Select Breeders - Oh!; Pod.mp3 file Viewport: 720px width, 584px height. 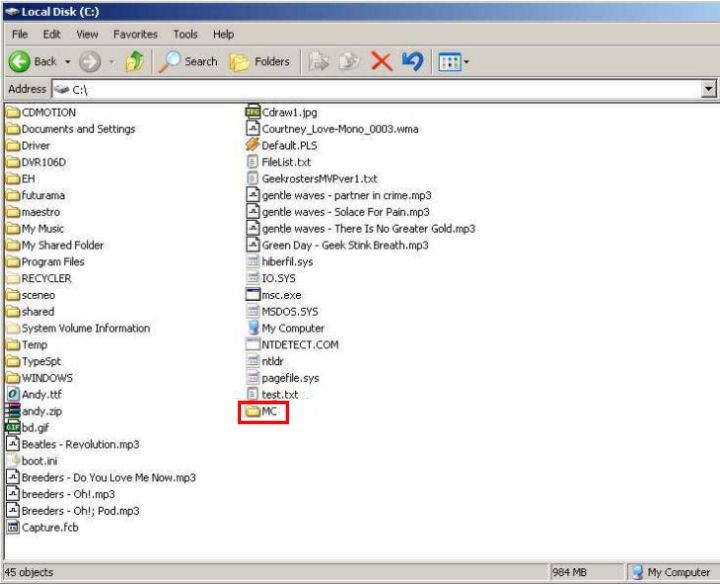tap(73, 510)
